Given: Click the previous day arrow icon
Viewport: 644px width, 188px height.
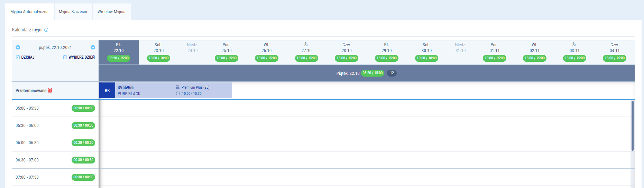Looking at the screenshot, I should click(18, 47).
